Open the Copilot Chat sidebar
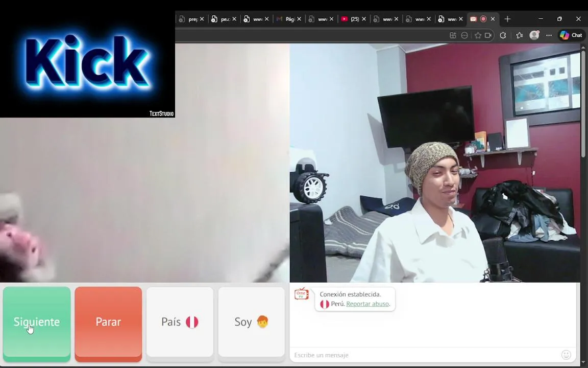 coord(571,35)
